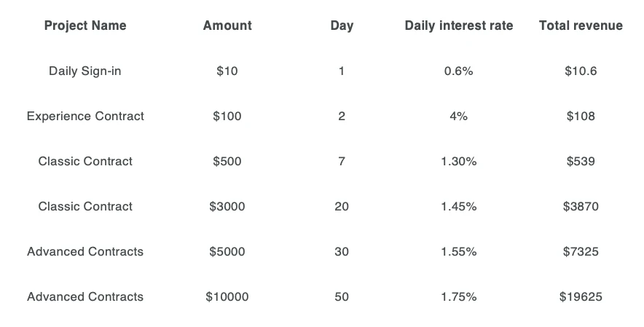The image size is (644, 327).
Task: Click the Project Name column header
Action: click(85, 25)
